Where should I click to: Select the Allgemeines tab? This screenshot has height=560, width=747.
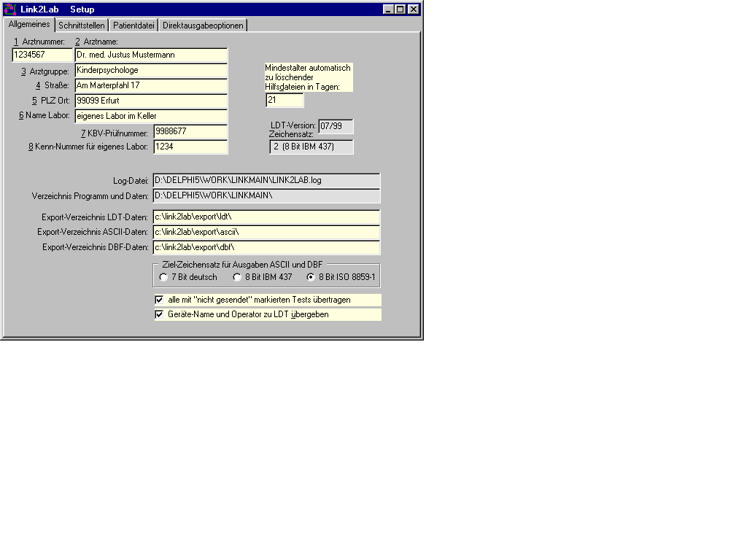pos(29,25)
